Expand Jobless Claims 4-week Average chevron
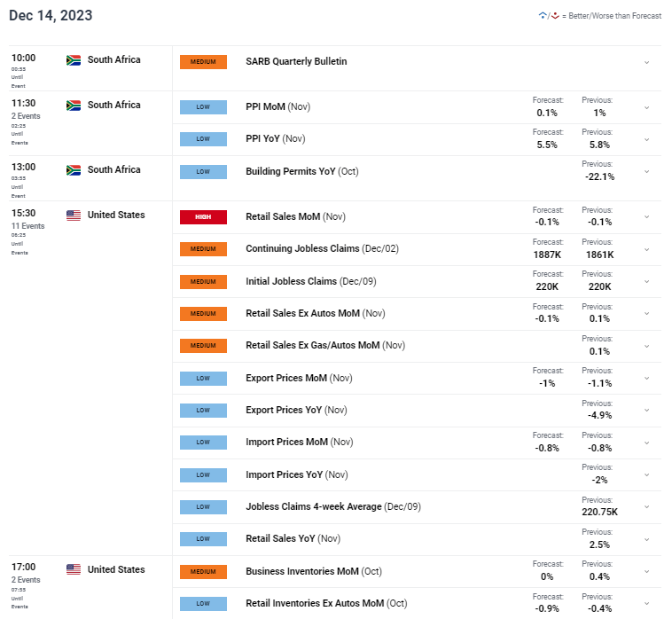This screenshot has height=619, width=672. [x=646, y=507]
